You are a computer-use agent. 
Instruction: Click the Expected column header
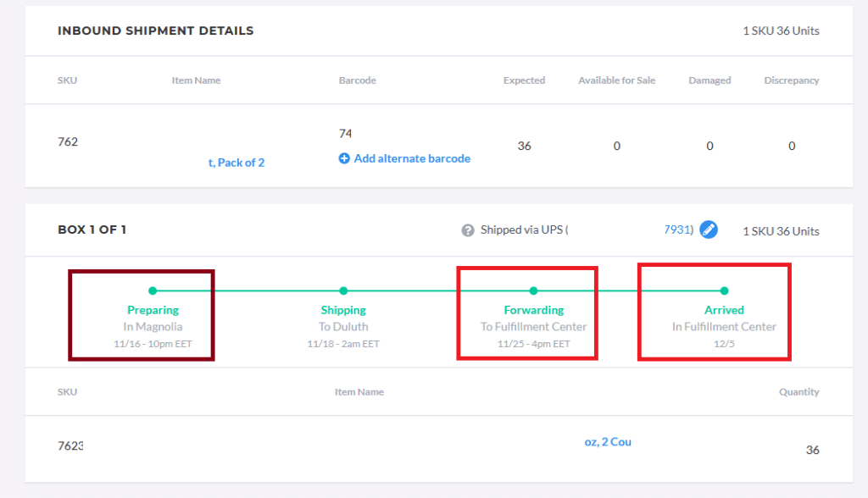tap(524, 80)
